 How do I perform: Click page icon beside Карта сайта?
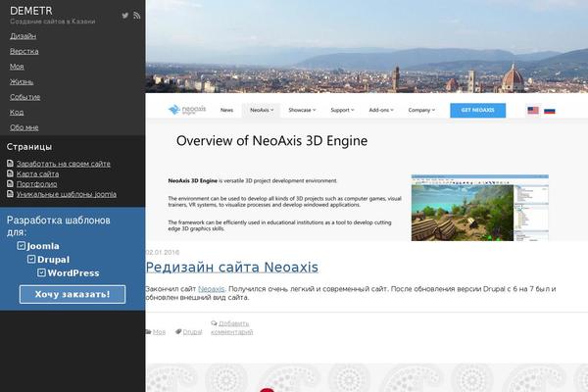[x=10, y=173]
